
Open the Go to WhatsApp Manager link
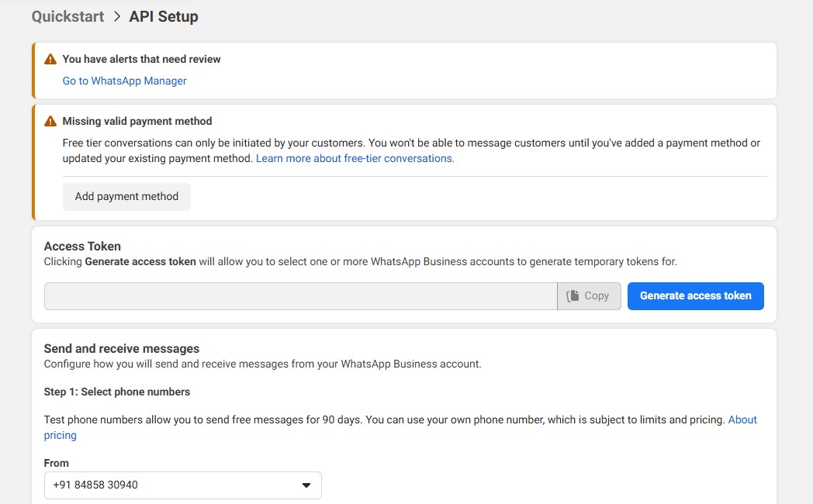[124, 81]
